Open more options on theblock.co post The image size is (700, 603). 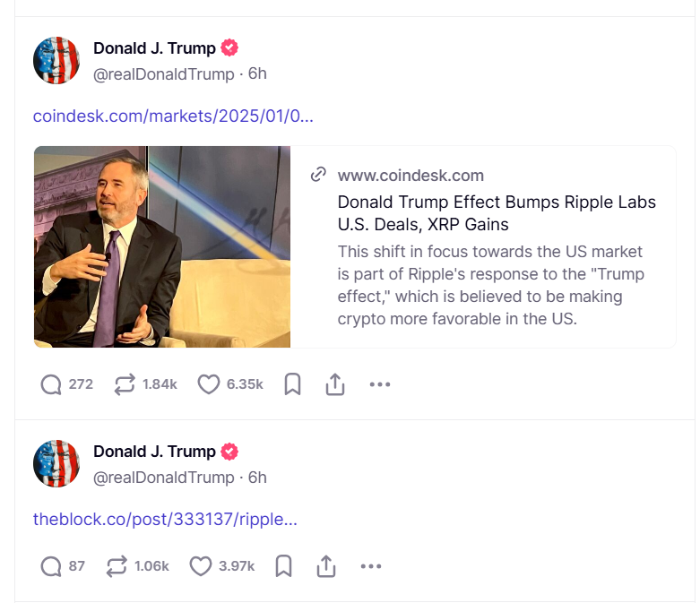(371, 566)
